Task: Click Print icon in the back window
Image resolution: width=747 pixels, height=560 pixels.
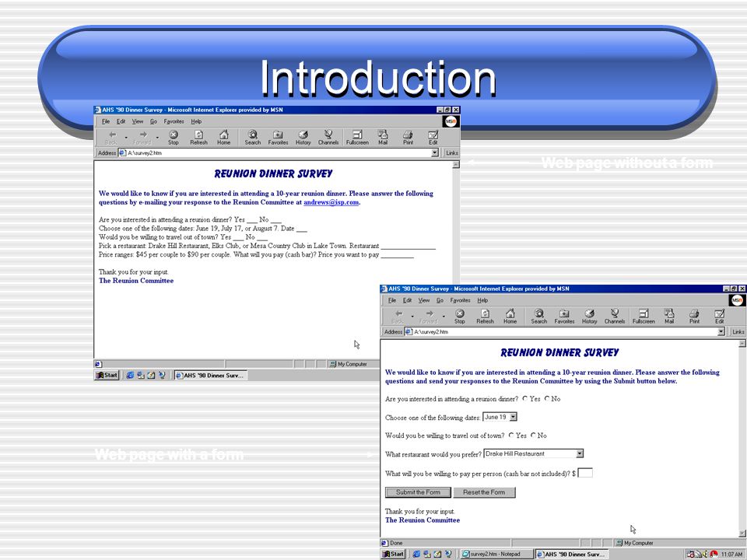Action: point(409,138)
